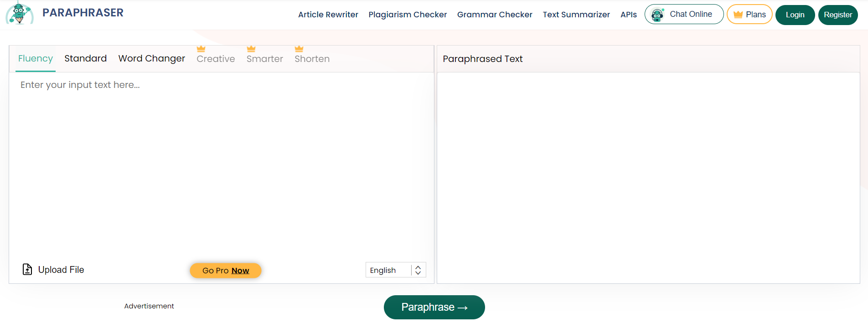Switch to Standard paraphrasing mode
Viewport: 868px width, 323px height.
click(85, 58)
